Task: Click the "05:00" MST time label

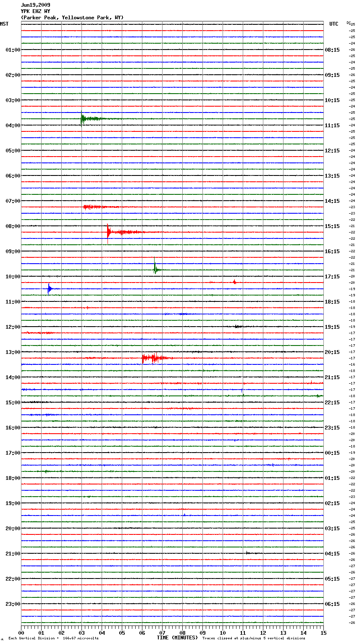Action: (13, 151)
